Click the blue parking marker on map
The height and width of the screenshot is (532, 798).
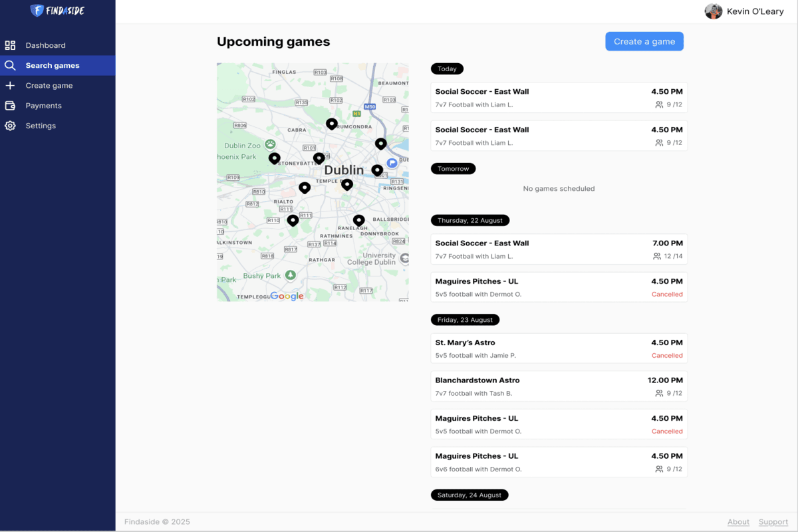[x=392, y=162]
